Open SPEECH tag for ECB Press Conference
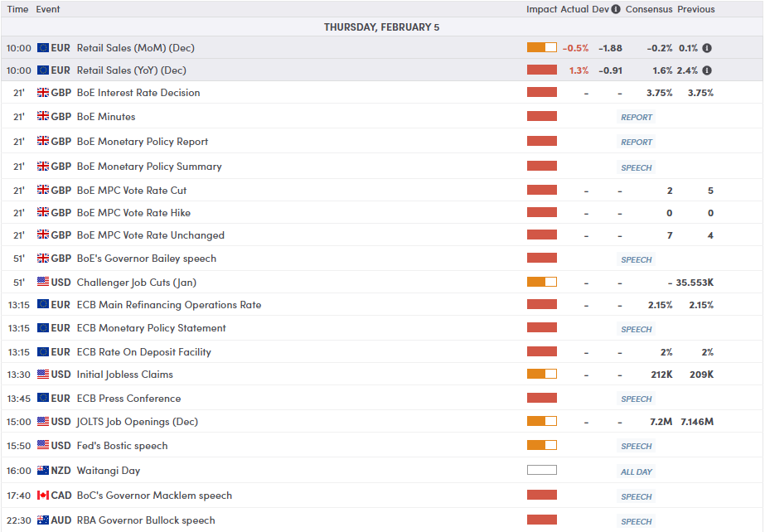Screen dimensions: 765x532 pyautogui.click(x=637, y=399)
